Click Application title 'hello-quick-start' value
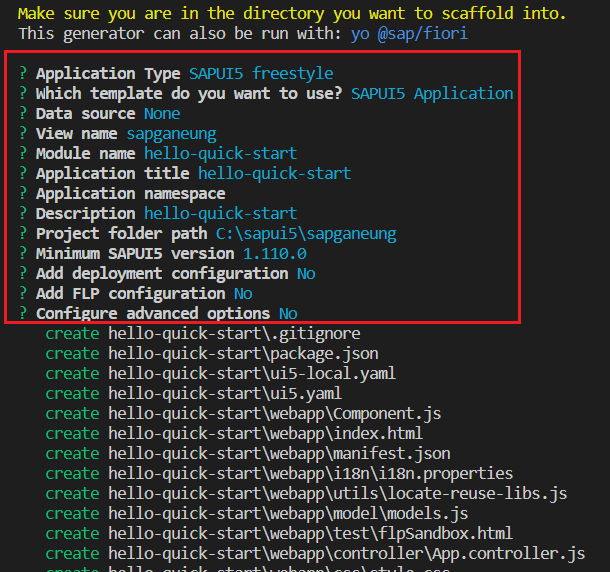The image size is (610, 572). 274,174
